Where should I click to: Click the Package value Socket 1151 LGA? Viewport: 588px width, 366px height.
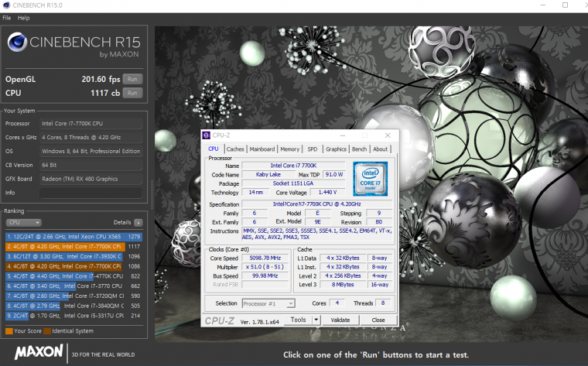point(294,183)
